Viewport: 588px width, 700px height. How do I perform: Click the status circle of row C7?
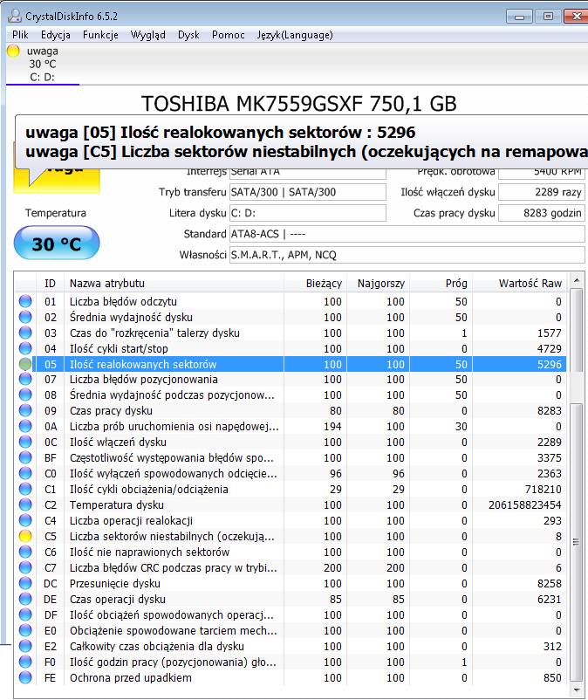(x=25, y=567)
